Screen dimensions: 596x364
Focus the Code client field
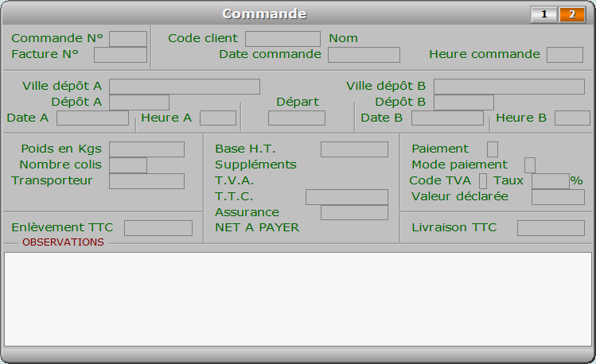pyautogui.click(x=282, y=39)
